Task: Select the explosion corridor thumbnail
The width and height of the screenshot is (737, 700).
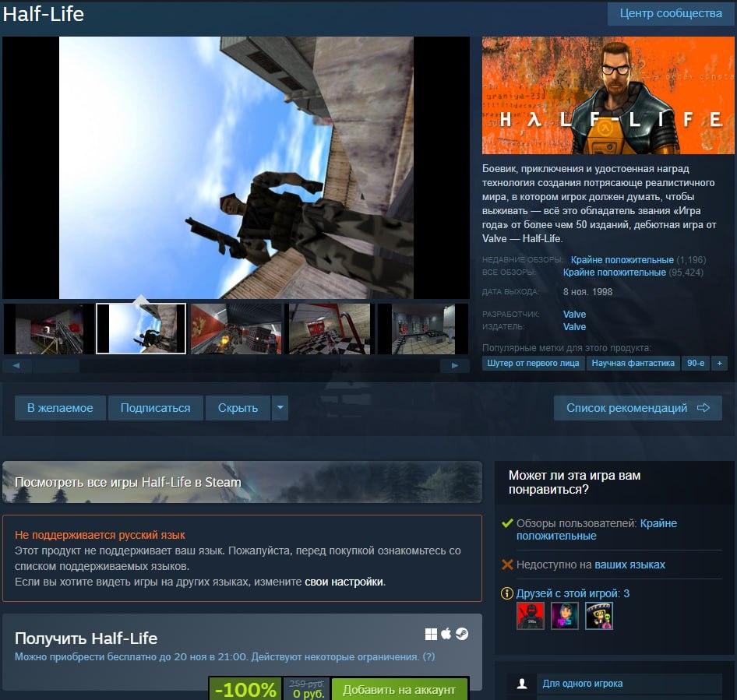Action: pyautogui.click(x=236, y=329)
